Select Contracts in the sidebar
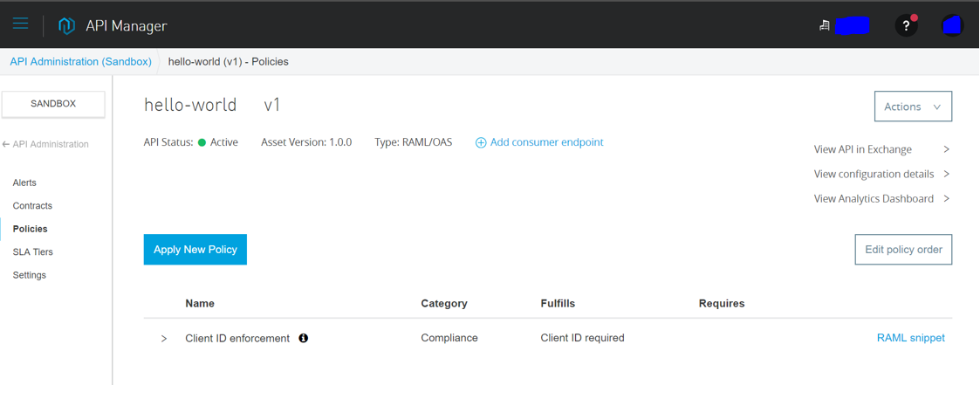The width and height of the screenshot is (980, 413). click(x=32, y=206)
